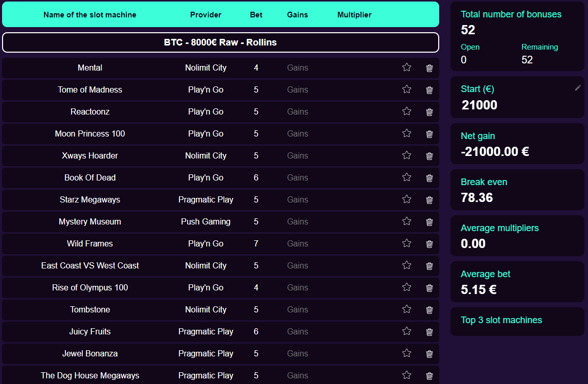Image resolution: width=588 pixels, height=384 pixels.
Task: Star the Book Of Dead row
Action: pyautogui.click(x=407, y=177)
